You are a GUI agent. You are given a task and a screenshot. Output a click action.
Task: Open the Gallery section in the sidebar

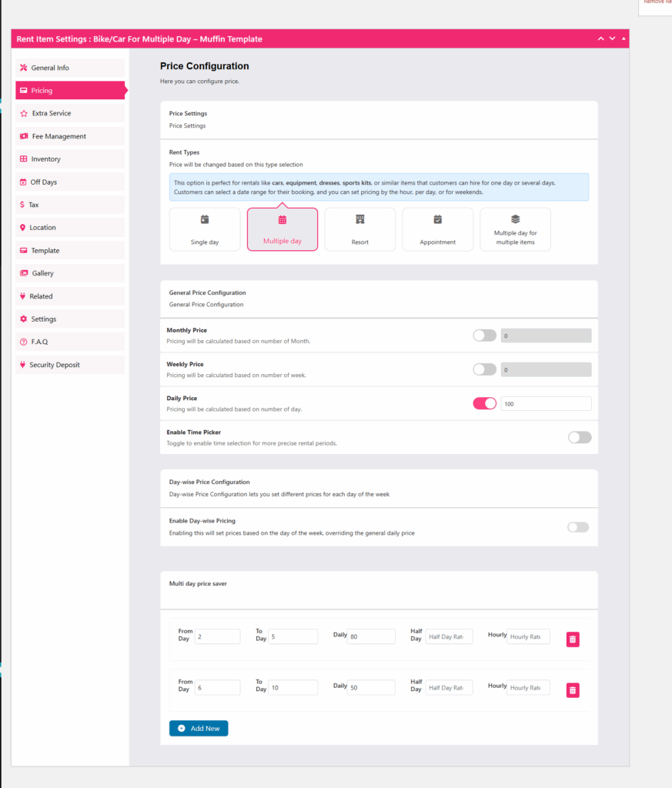(46, 273)
